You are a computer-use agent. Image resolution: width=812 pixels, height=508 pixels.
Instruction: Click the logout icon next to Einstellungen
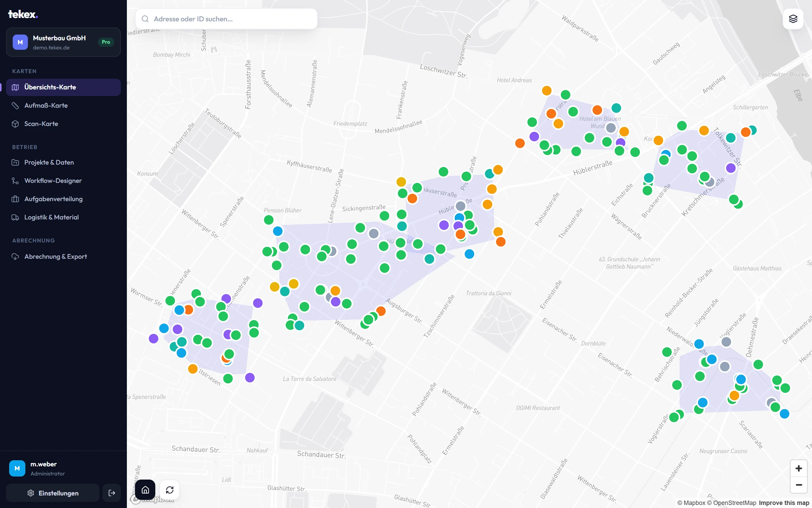click(112, 493)
